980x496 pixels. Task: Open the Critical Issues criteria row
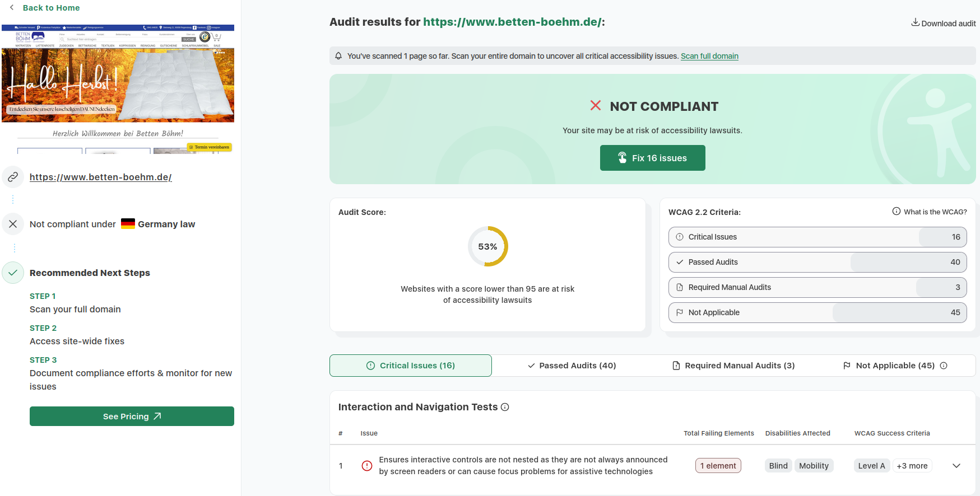pos(817,237)
